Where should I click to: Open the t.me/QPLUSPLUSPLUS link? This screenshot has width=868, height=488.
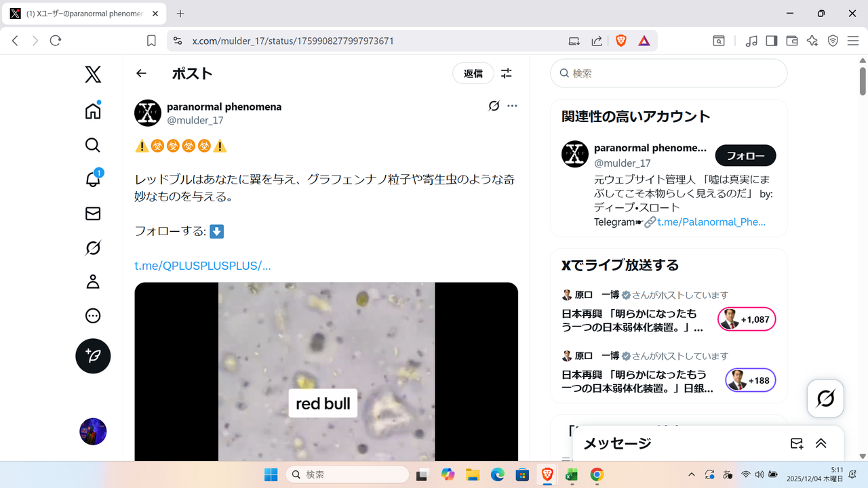pyautogui.click(x=203, y=266)
